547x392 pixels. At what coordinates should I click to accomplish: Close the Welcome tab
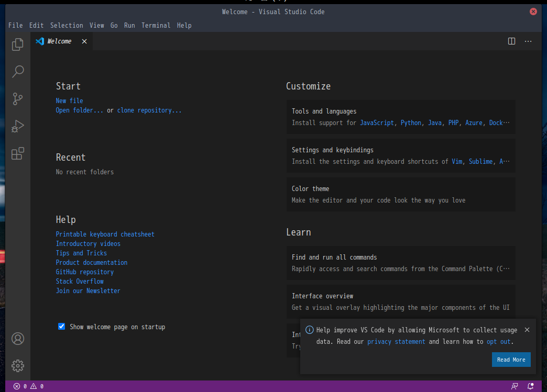coord(84,41)
